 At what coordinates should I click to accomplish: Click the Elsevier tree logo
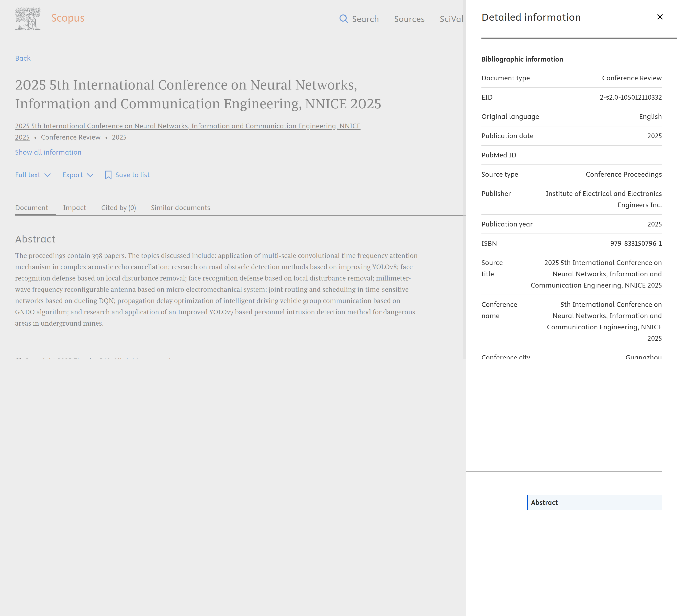tap(28, 19)
